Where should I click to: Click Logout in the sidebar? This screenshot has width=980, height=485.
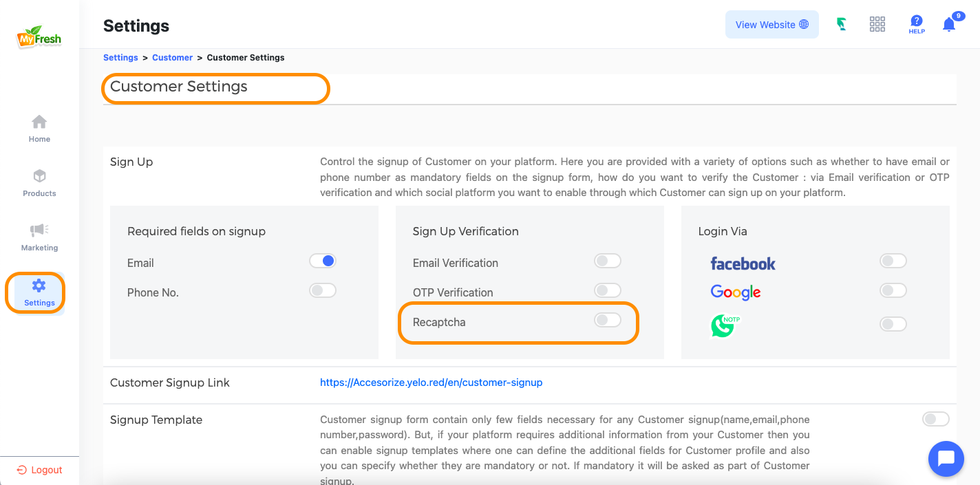click(x=39, y=470)
